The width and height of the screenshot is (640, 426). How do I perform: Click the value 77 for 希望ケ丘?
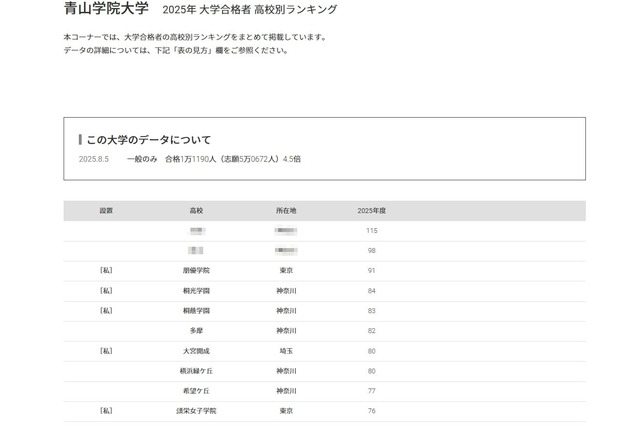coord(371,391)
